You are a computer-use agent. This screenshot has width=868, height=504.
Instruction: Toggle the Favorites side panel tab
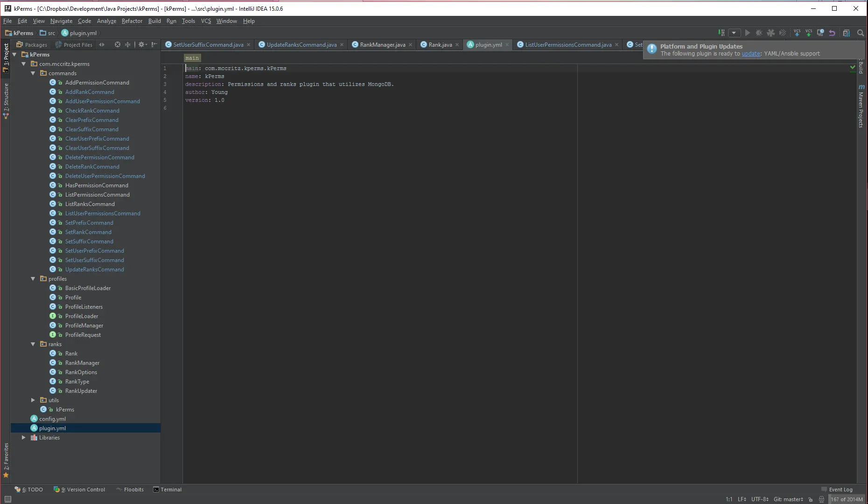[x=6, y=460]
